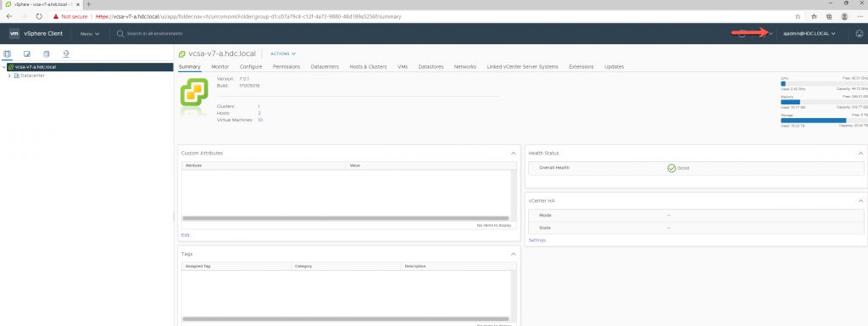This screenshot has height=326, width=868.
Task: Open browser settings ellipsis menu
Action: pyautogui.click(x=860, y=17)
